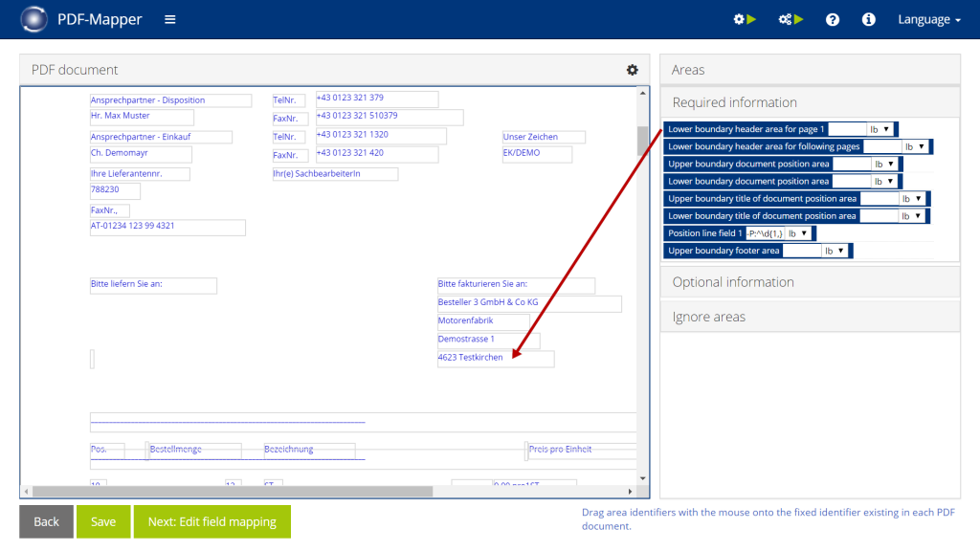Click the scroll left arrow in PDF view
980x551 pixels.
click(x=26, y=492)
